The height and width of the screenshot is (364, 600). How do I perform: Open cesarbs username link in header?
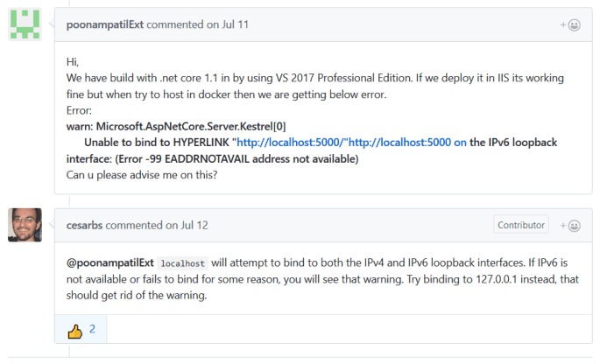(x=85, y=225)
